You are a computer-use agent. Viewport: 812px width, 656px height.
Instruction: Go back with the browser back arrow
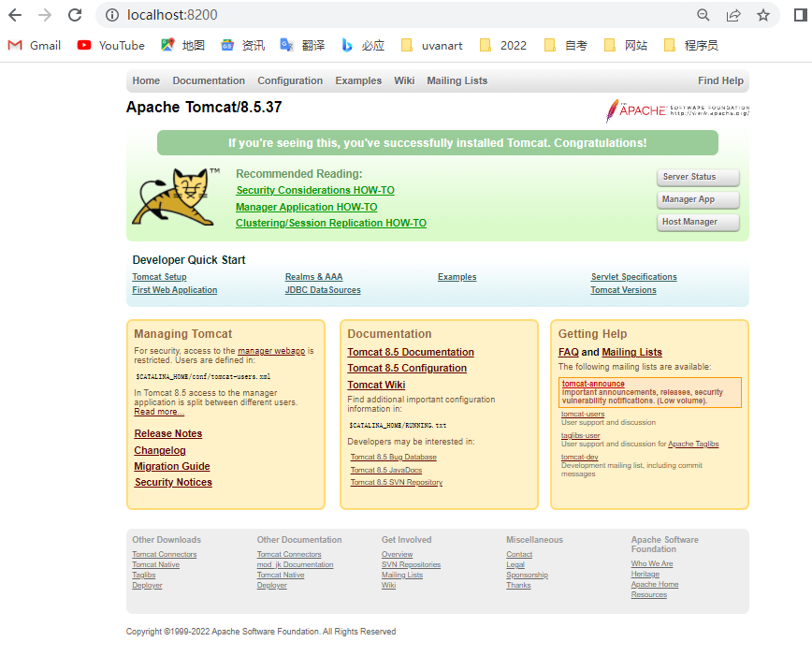point(15,15)
